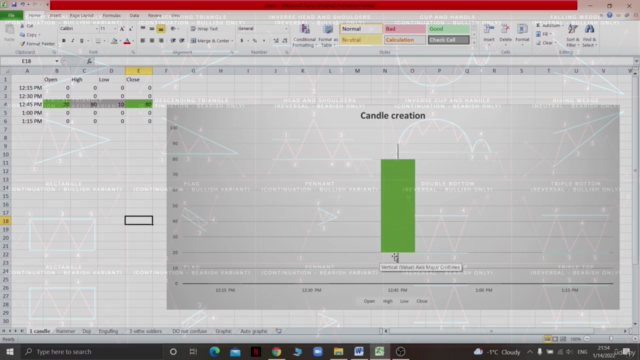Toggle Italic formatting
The image size is (640, 360).
pos(73,41)
